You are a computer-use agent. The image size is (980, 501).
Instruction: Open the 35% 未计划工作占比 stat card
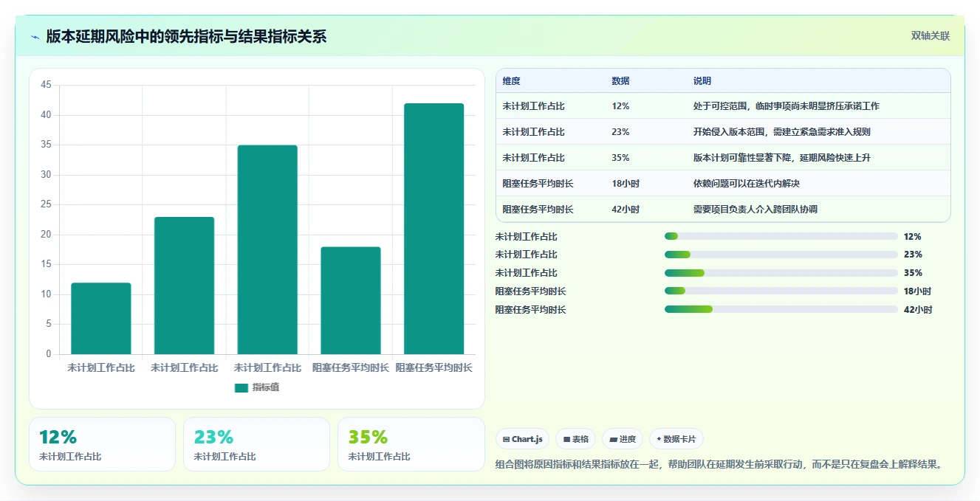point(411,444)
